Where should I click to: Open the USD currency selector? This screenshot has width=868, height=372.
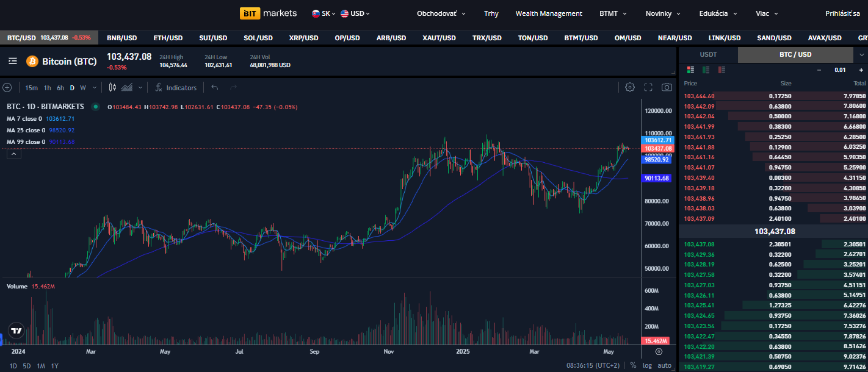pyautogui.click(x=355, y=13)
